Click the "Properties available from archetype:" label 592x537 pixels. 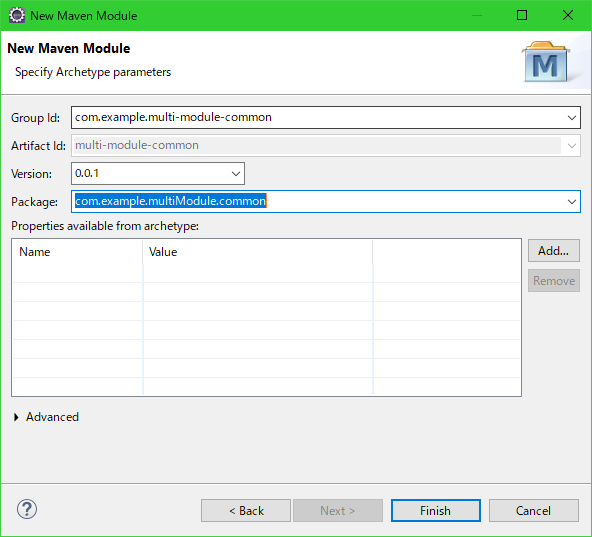tap(105, 226)
